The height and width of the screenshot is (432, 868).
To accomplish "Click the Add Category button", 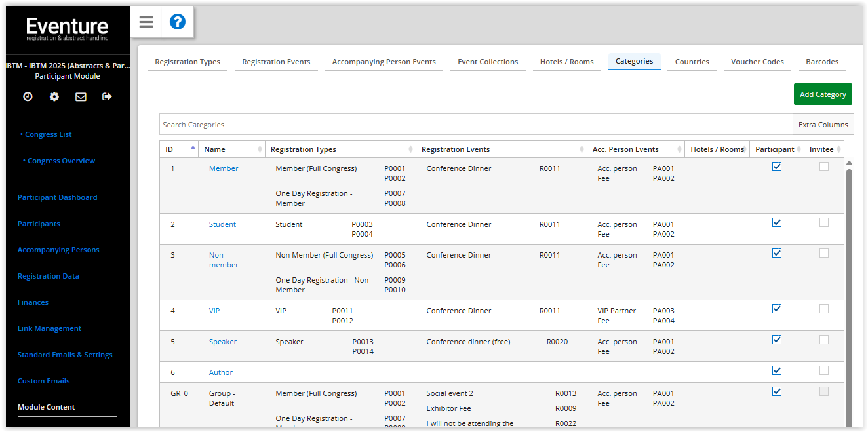I will [823, 94].
